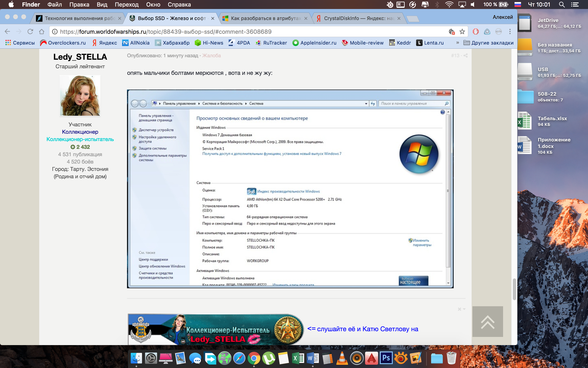Open System Preferences in the Dock
The width and height of the screenshot is (588, 368).
151,358
